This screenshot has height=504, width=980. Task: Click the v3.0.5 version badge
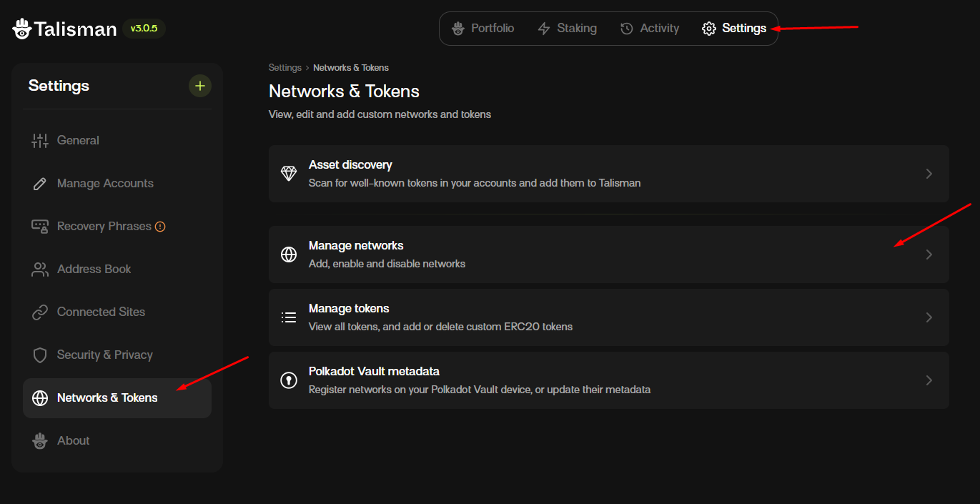[x=144, y=29]
